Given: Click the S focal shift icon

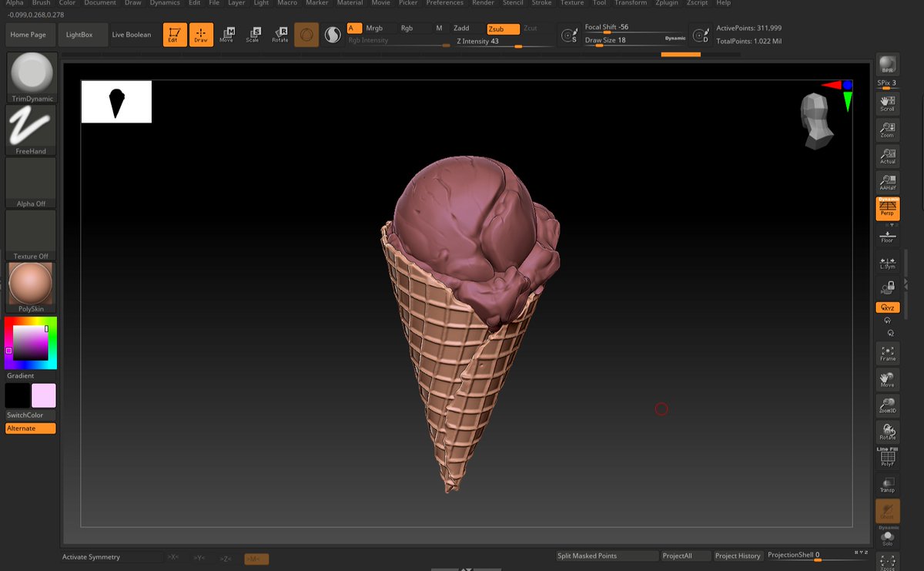Looking at the screenshot, I should point(570,35).
